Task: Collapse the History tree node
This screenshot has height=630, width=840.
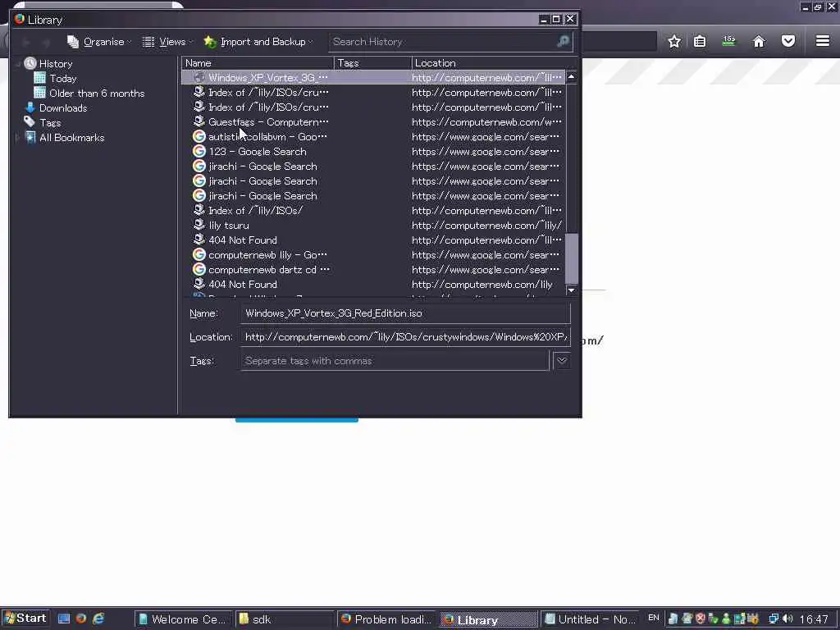Action: (x=18, y=64)
